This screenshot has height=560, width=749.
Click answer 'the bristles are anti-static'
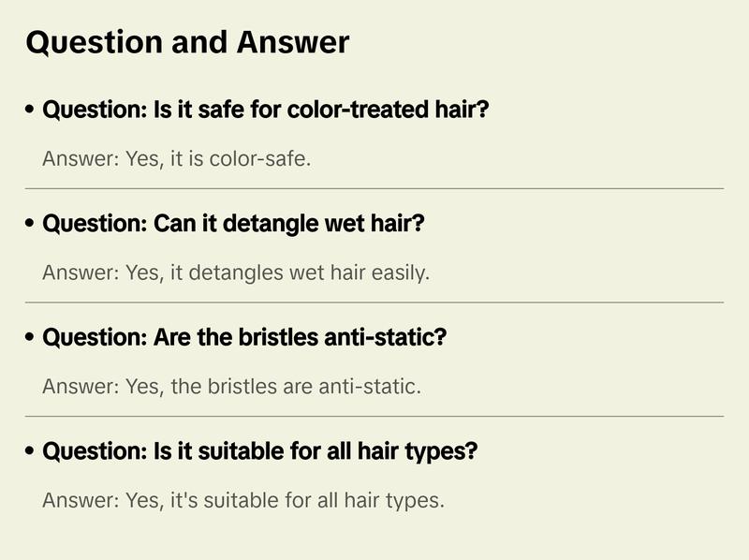click(x=231, y=387)
